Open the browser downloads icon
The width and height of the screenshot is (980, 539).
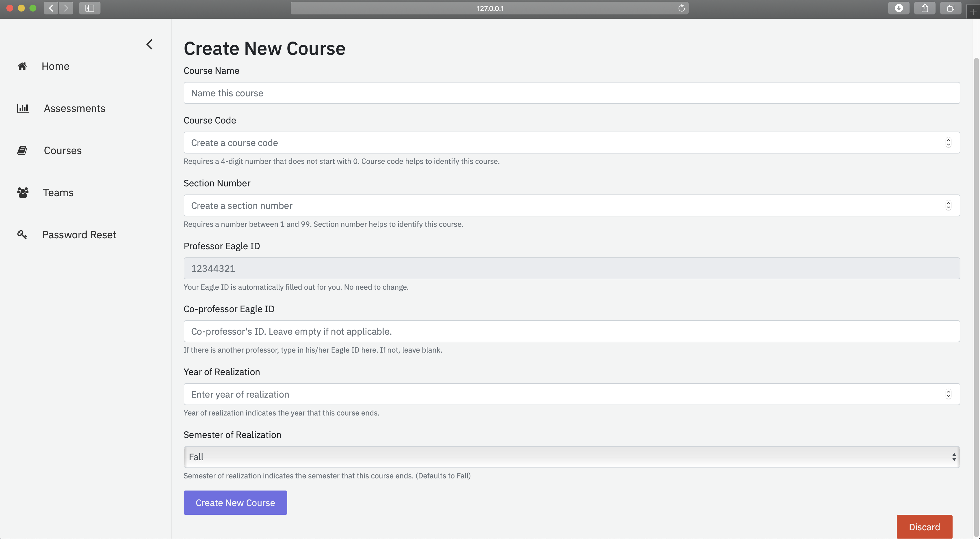(899, 8)
